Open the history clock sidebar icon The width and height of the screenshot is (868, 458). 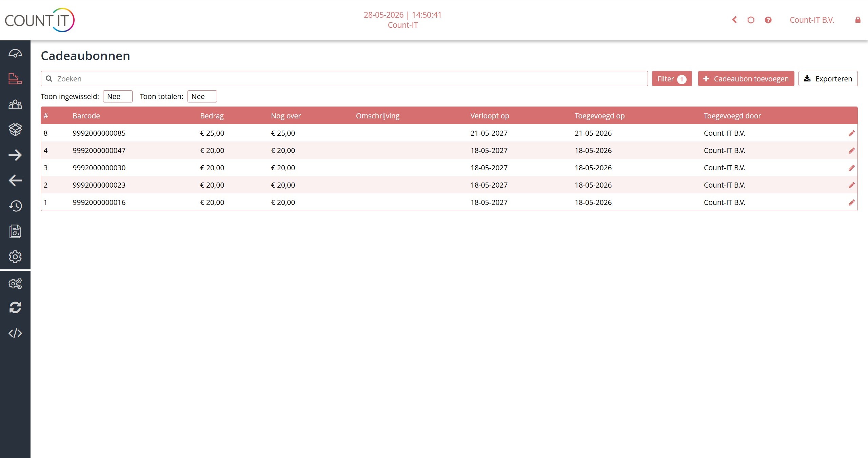click(x=15, y=206)
